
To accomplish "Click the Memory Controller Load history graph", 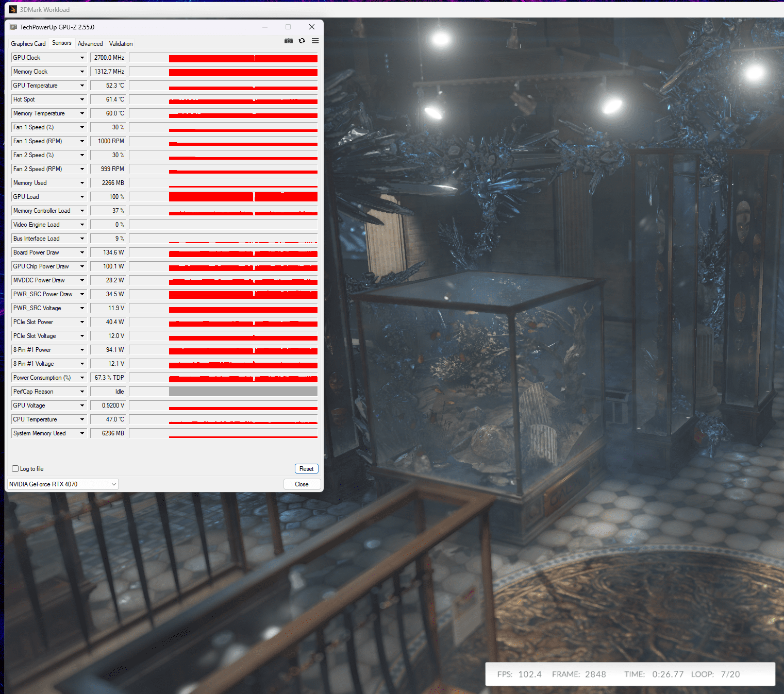I will [223, 211].
